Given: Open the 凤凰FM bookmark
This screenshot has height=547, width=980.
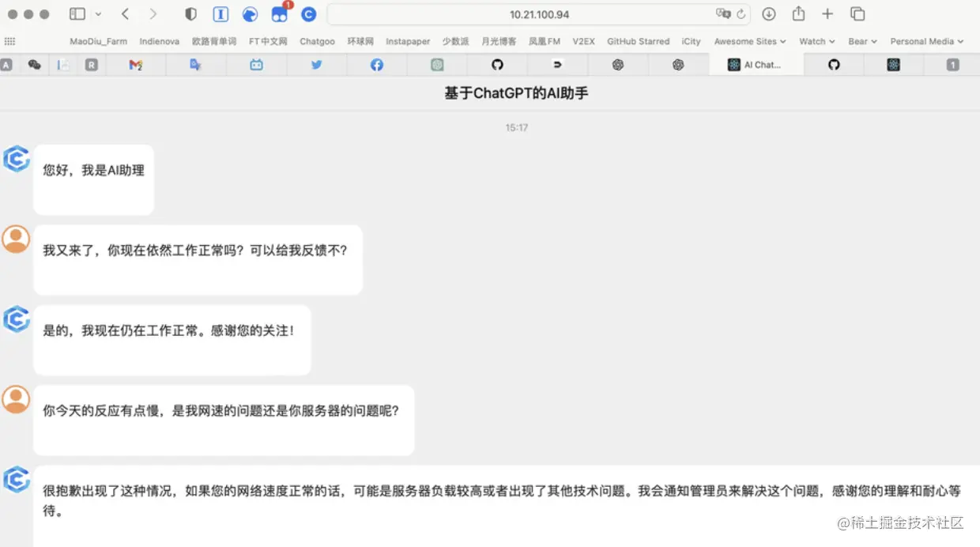Looking at the screenshot, I should [x=545, y=41].
